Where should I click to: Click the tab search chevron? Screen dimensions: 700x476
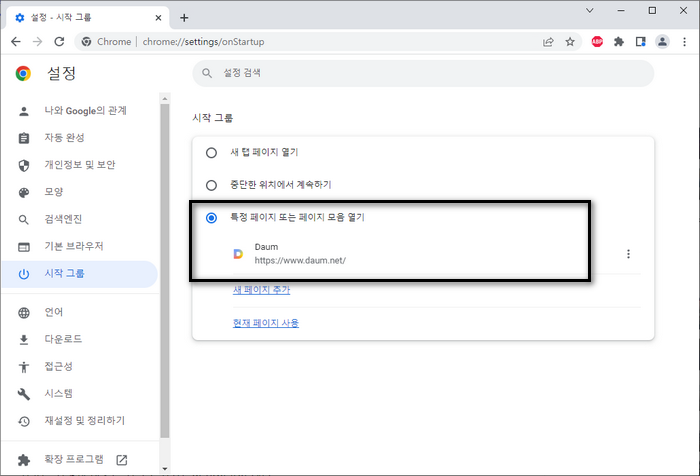pyautogui.click(x=590, y=10)
